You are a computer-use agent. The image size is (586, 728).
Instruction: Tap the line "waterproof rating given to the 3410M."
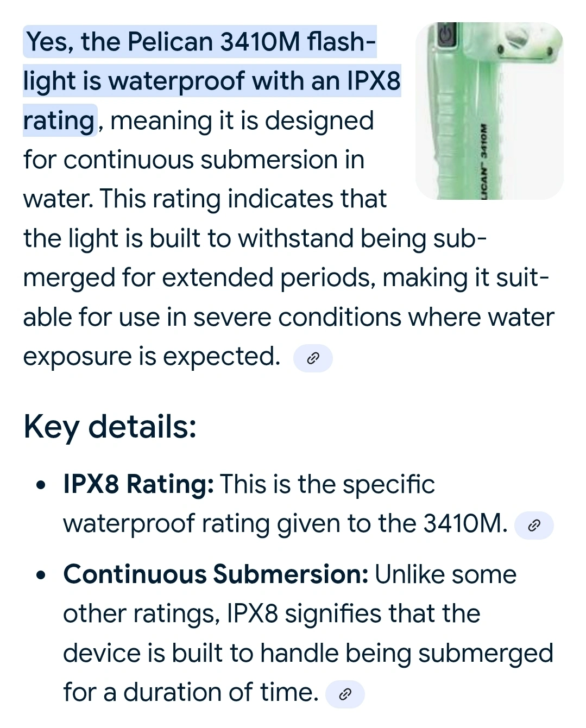[285, 524]
